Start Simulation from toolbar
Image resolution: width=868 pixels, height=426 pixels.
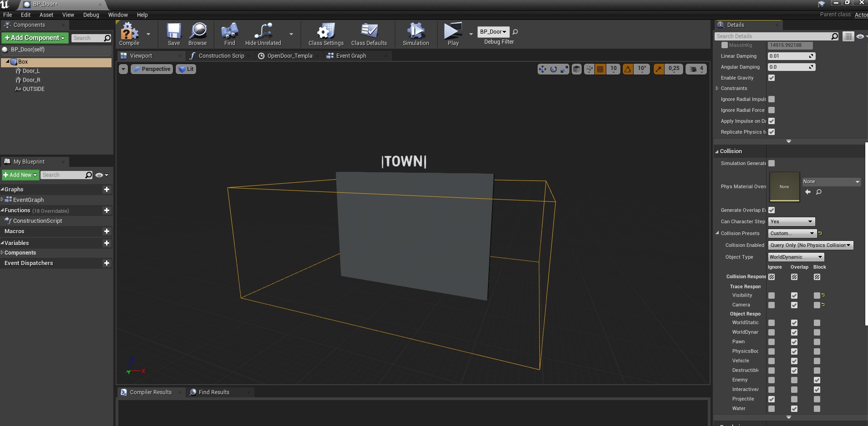[416, 32]
